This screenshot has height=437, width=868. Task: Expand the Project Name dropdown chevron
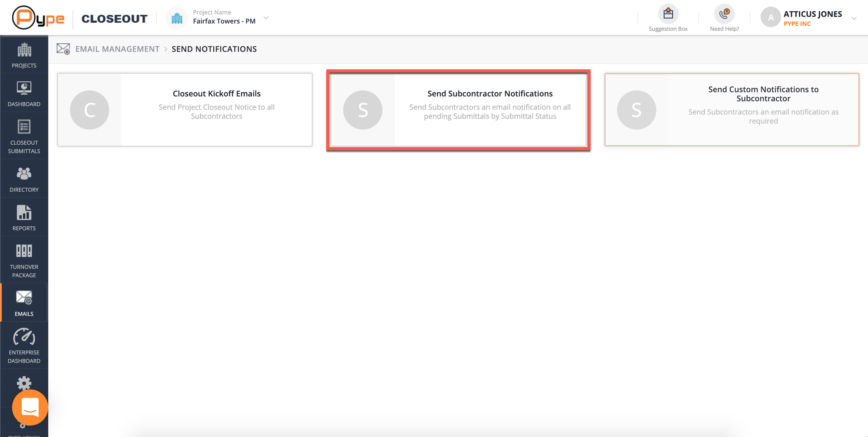pyautogui.click(x=266, y=18)
